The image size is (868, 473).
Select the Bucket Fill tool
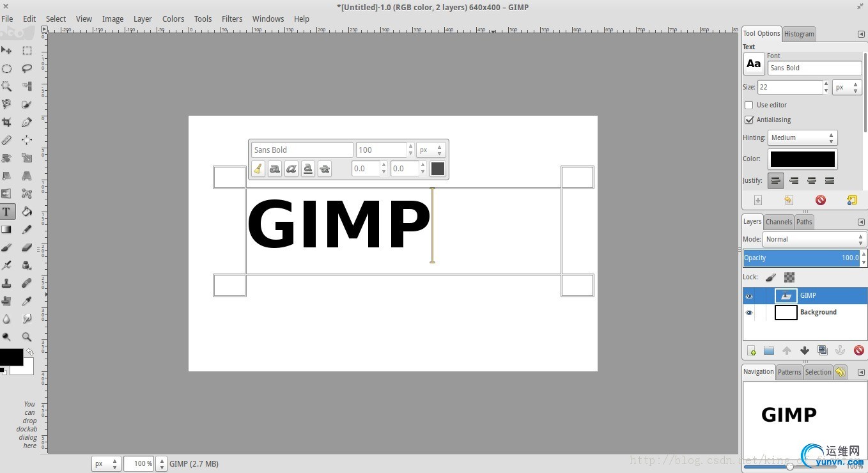(27, 212)
